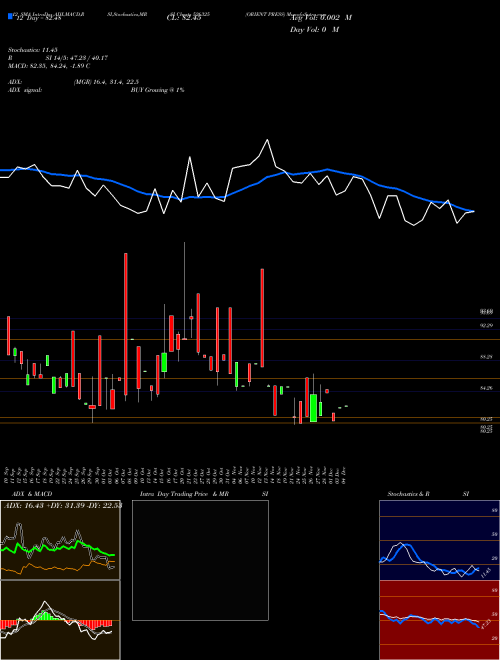Click the blue 12 Day SMA legend square

pyautogui.click(x=10, y=16)
